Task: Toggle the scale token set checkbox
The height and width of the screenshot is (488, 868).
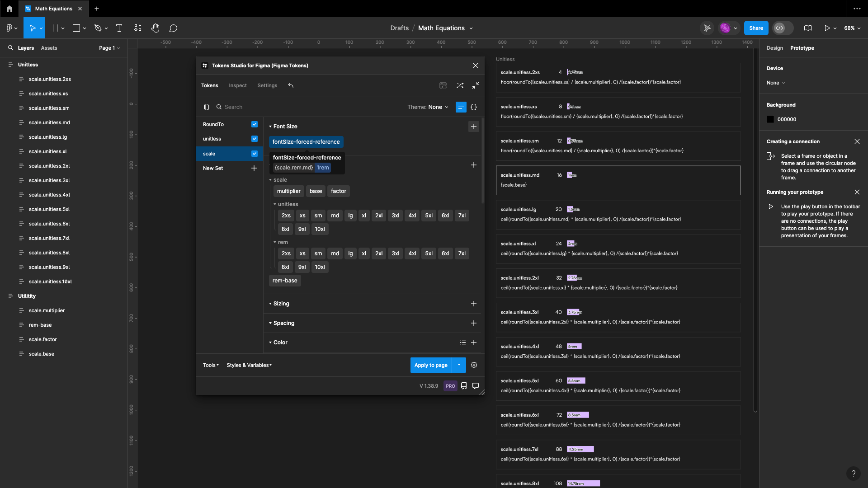Action: [255, 154]
